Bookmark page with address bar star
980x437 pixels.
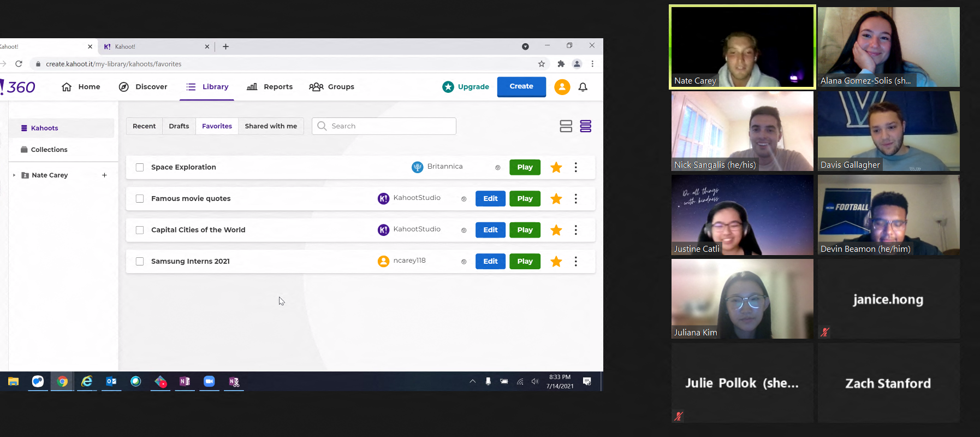(x=541, y=64)
